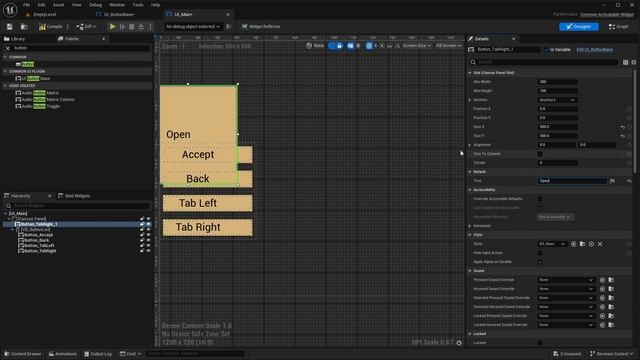Expand the Advanced section
Screen dimensions: 640x360
pyautogui.click(x=470, y=226)
